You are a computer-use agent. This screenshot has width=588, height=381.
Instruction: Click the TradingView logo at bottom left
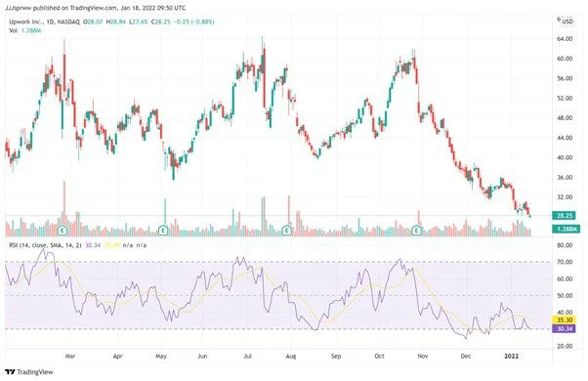[x=29, y=372]
